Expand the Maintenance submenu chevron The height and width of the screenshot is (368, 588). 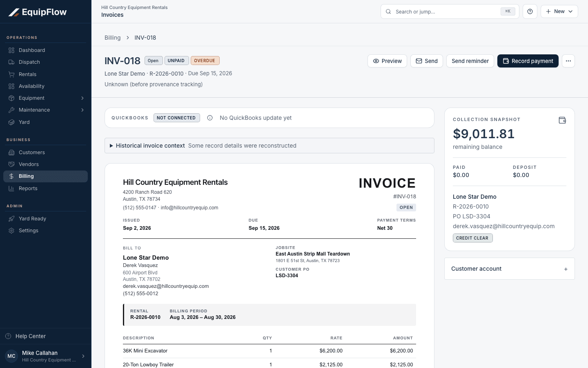click(82, 110)
